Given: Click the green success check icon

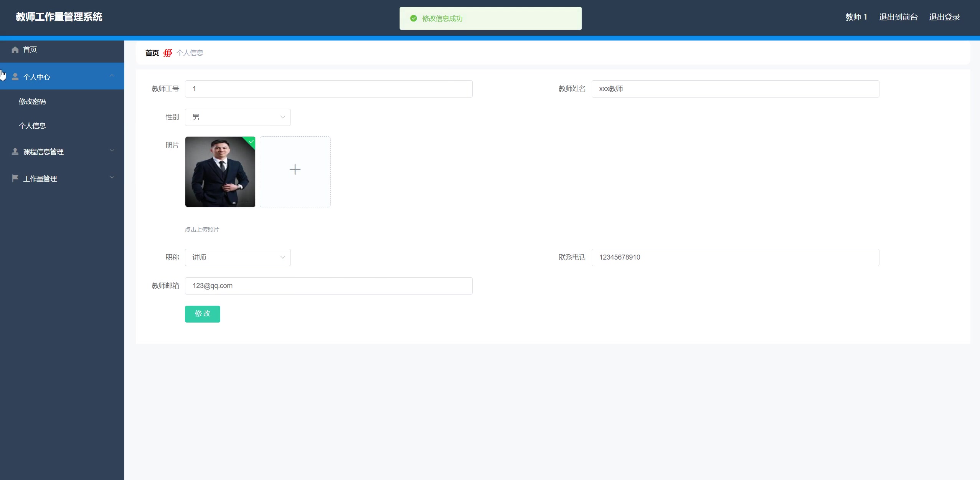Looking at the screenshot, I should tap(413, 18).
